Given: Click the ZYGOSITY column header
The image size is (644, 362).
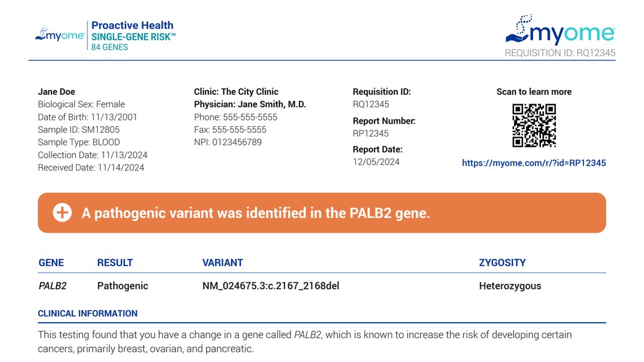Looking at the screenshot, I should [x=502, y=263].
